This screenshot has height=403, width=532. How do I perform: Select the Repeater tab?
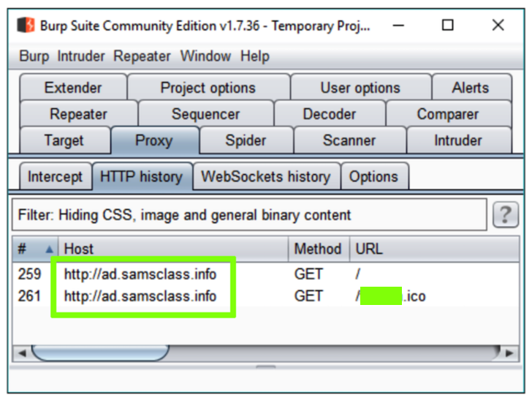click(x=78, y=114)
